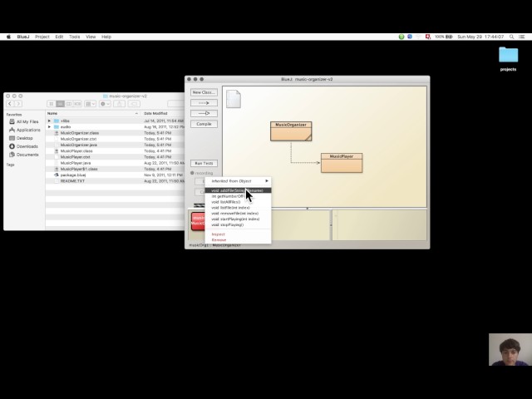The image size is (532, 399).
Task: Choose void listAllFiles() method
Action: coord(238,202)
